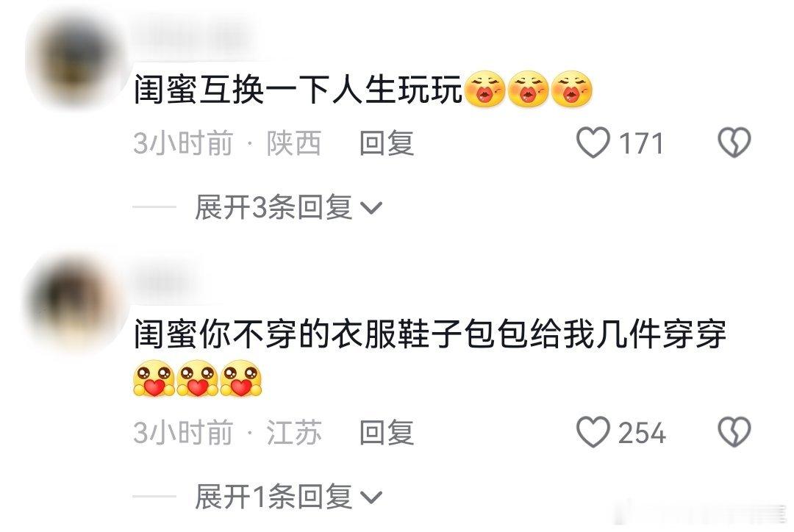794x532 pixels.
Task: Tap the 171 like count
Action: click(641, 144)
